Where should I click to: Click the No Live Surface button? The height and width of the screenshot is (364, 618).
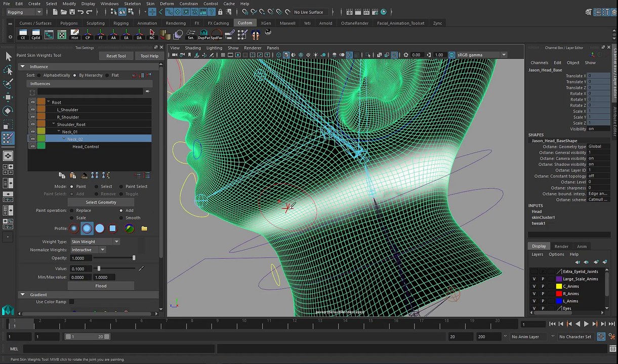308,12
